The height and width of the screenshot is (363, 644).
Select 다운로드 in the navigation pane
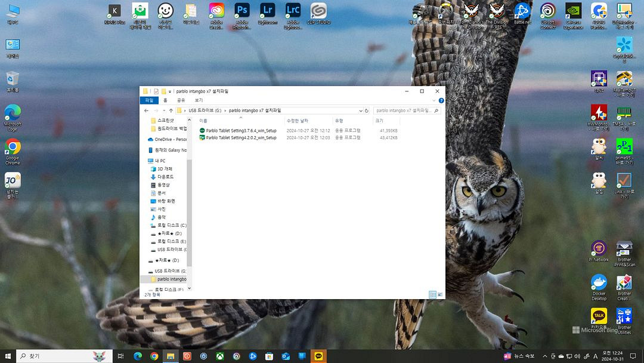point(165,177)
